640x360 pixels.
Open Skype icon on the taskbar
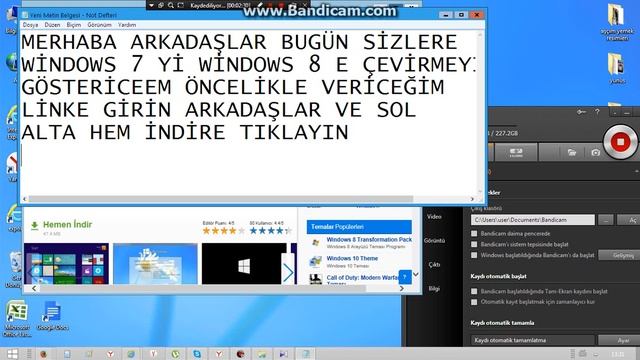197,354
